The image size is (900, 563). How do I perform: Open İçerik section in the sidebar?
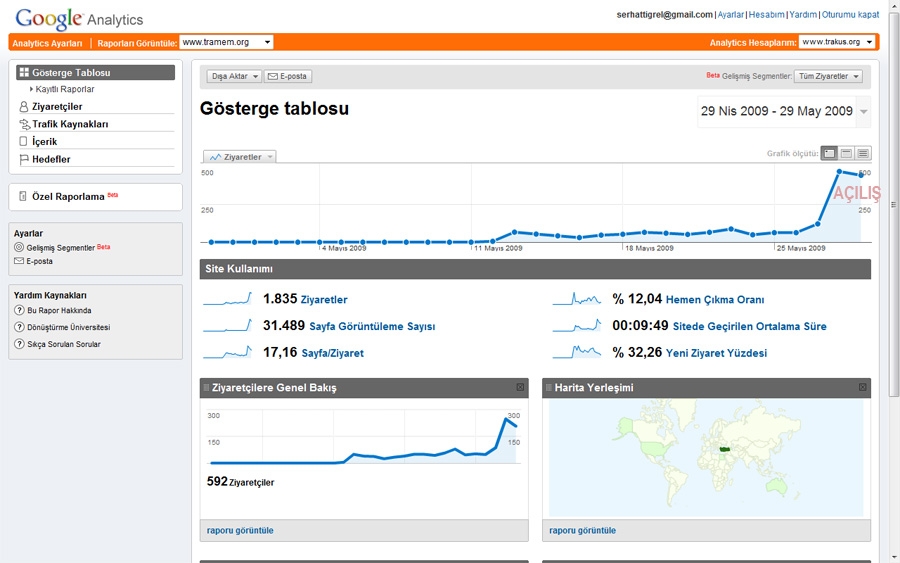click(44, 142)
